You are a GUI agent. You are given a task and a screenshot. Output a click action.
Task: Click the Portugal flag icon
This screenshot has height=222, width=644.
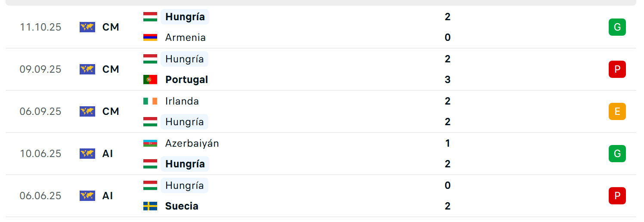(150, 80)
